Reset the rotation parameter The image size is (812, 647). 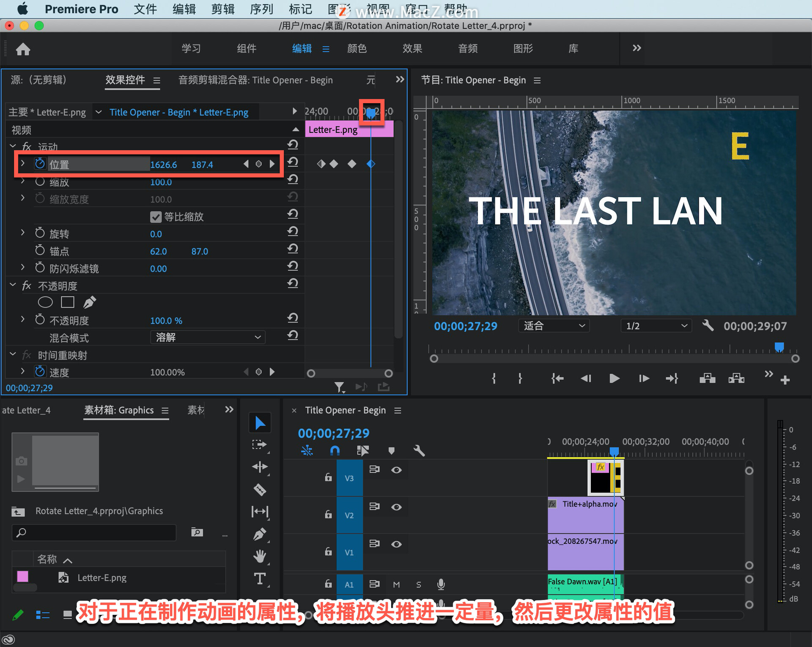tap(293, 232)
